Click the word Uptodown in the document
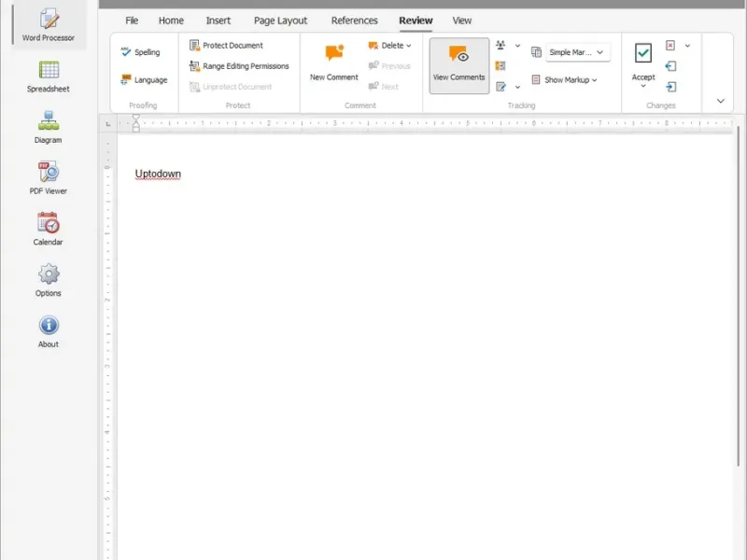Screen dimensions: 747x560 (158, 174)
